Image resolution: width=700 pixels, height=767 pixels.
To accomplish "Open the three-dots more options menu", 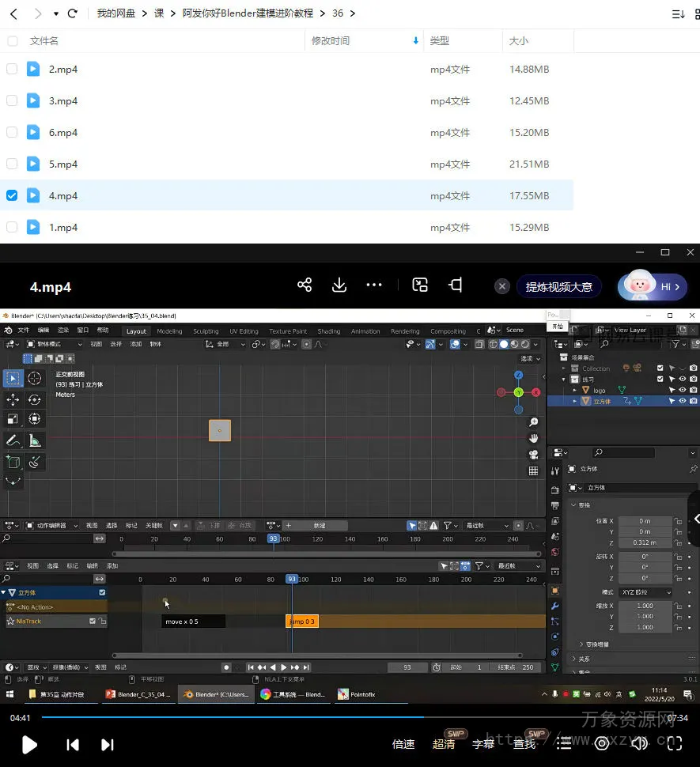I will (x=375, y=285).
